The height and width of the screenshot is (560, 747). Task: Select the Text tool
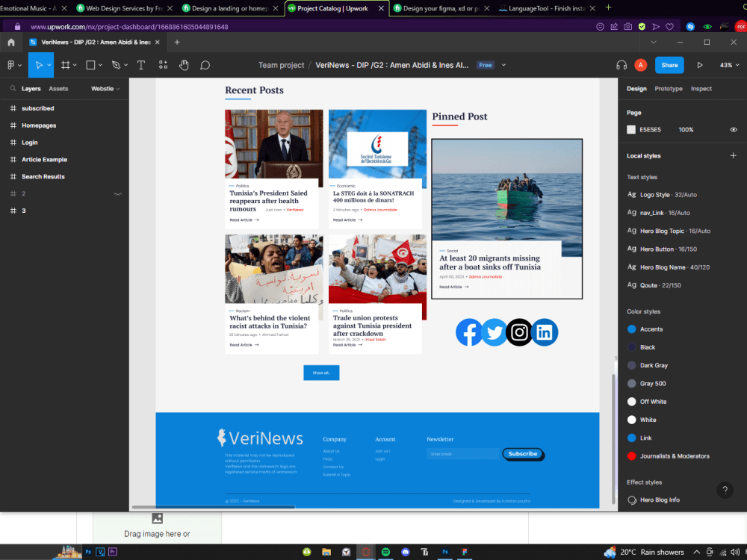(141, 65)
